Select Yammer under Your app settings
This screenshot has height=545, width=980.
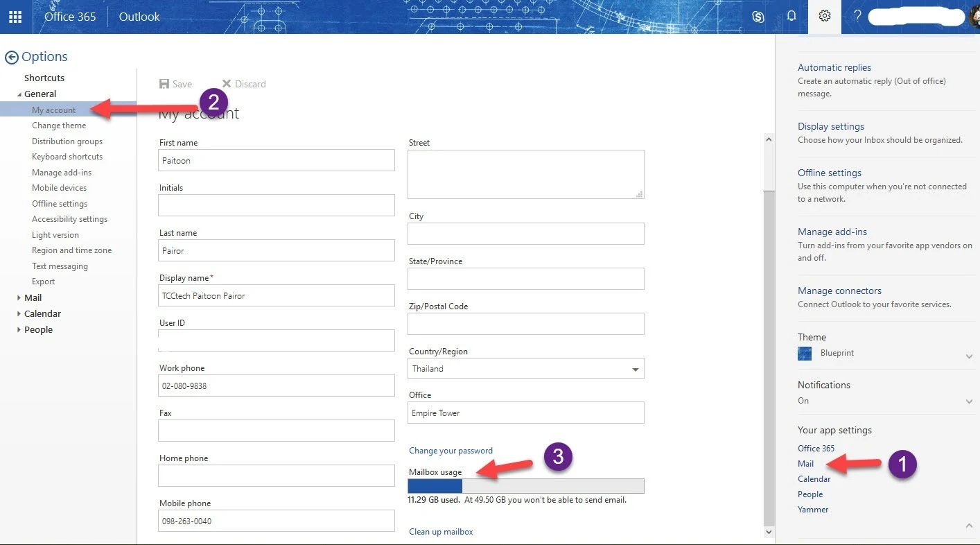tap(812, 509)
